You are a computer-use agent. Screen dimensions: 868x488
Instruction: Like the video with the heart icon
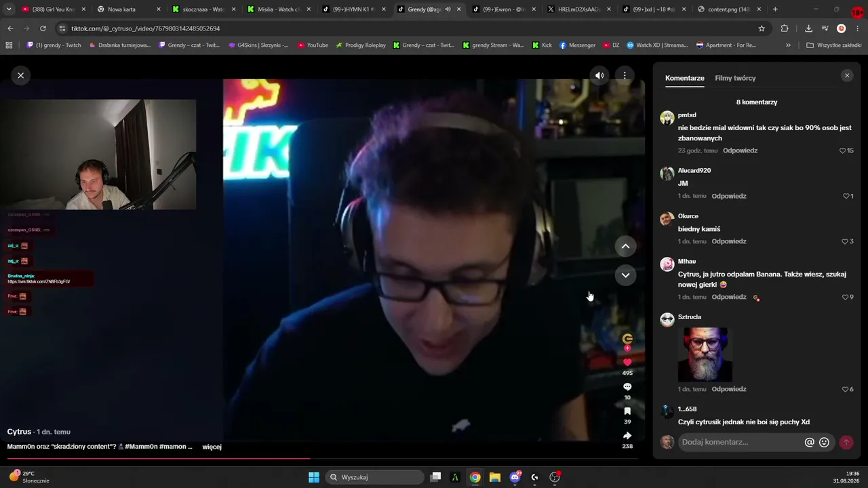(x=627, y=363)
